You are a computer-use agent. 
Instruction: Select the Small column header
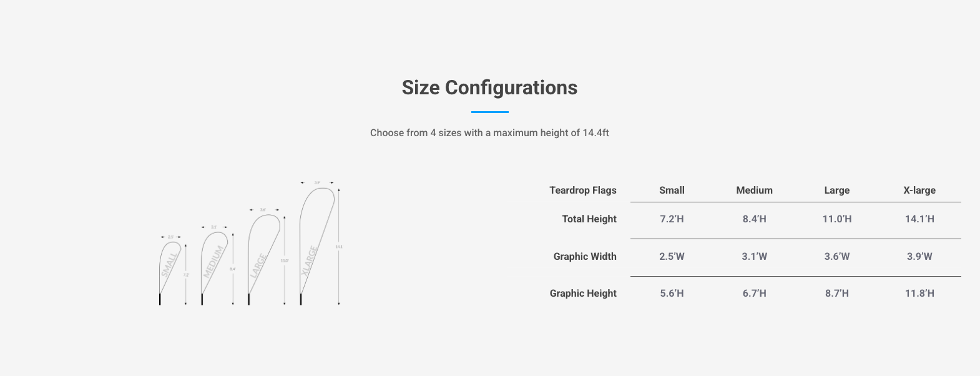point(672,190)
